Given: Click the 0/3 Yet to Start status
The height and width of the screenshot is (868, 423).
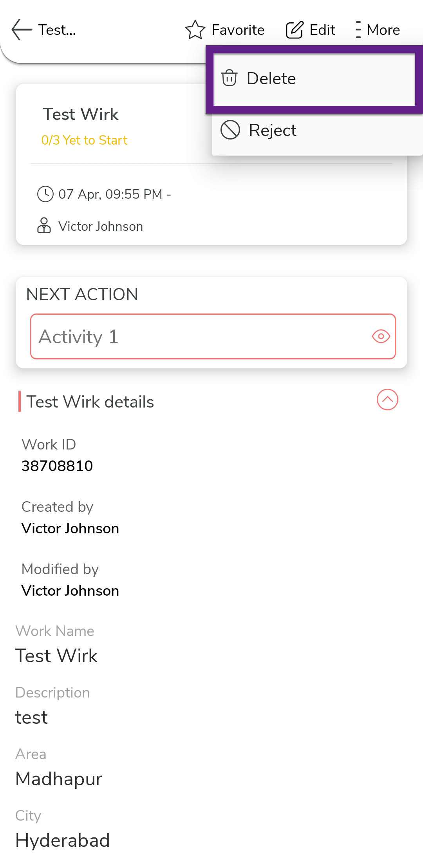Looking at the screenshot, I should pos(84,140).
